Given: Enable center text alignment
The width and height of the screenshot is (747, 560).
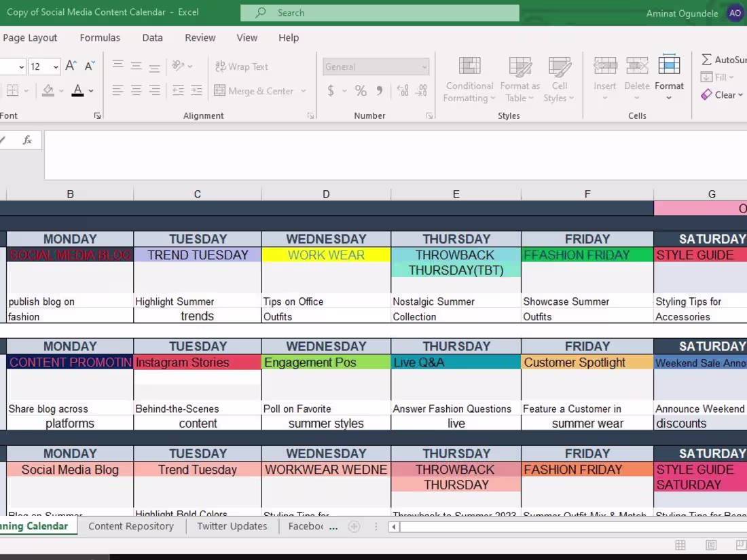Looking at the screenshot, I should point(136,90).
